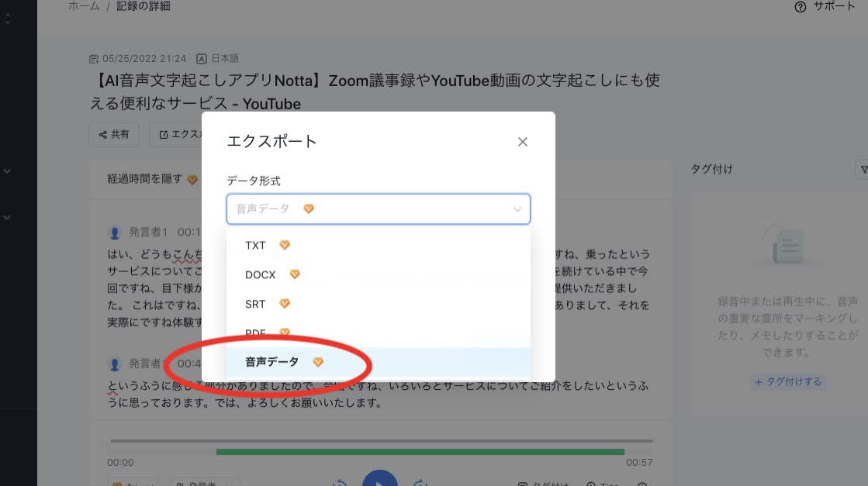Screen dimensions: 868x486
Task: Open the データ形式 dropdown field
Action: click(378, 209)
